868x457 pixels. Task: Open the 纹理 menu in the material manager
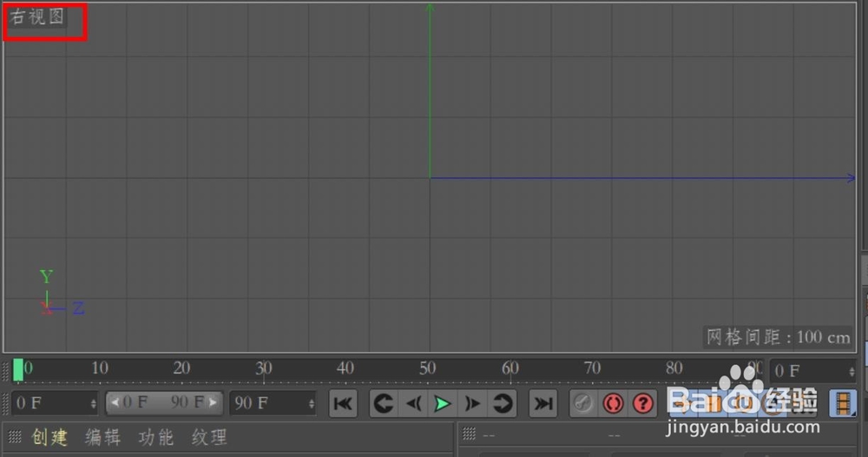[209, 438]
